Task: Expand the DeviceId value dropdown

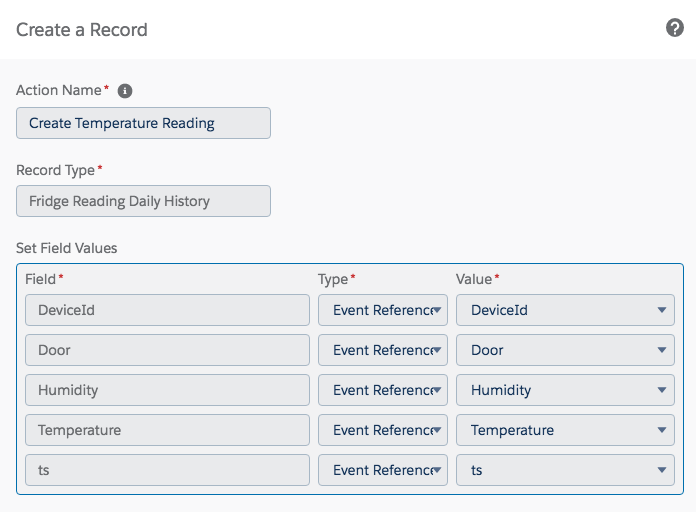Action: [x=565, y=310]
